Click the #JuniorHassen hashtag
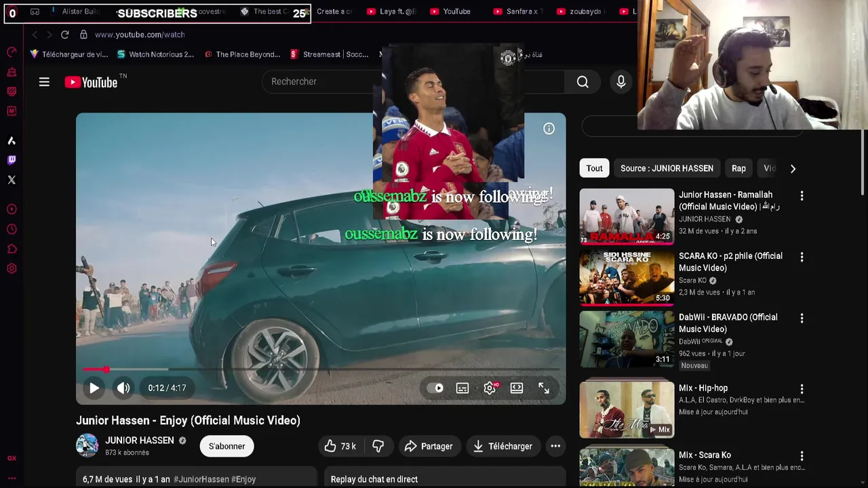Image resolution: width=868 pixels, height=488 pixels. click(x=201, y=479)
